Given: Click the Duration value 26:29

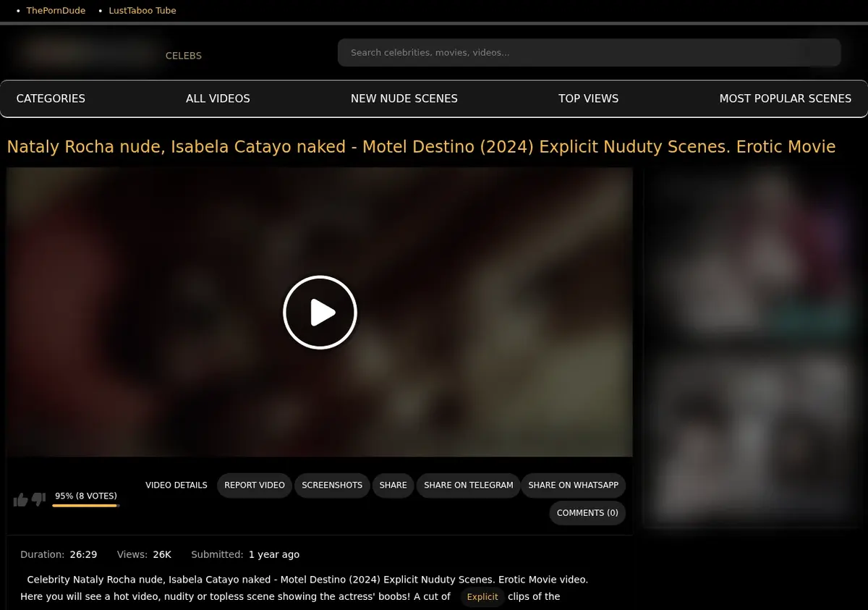Looking at the screenshot, I should 83,554.
